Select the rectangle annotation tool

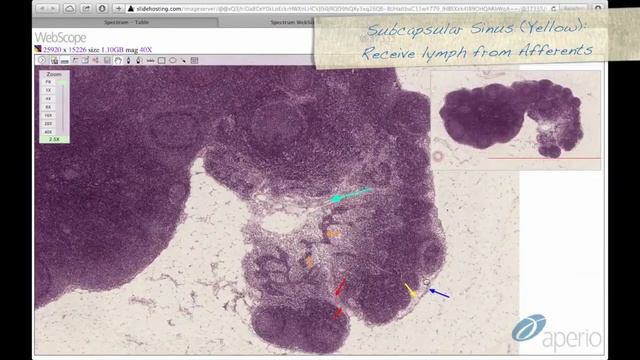click(x=162, y=60)
